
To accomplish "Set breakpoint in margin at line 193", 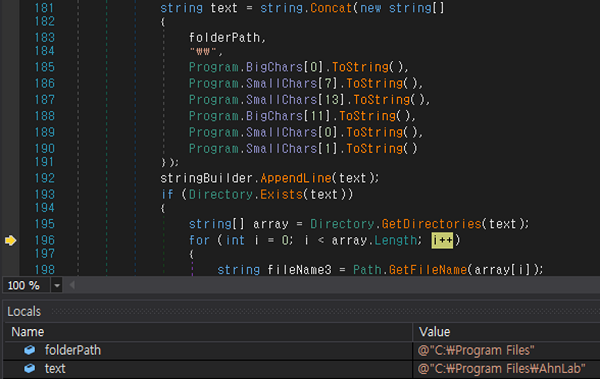I will pyautogui.click(x=10, y=194).
